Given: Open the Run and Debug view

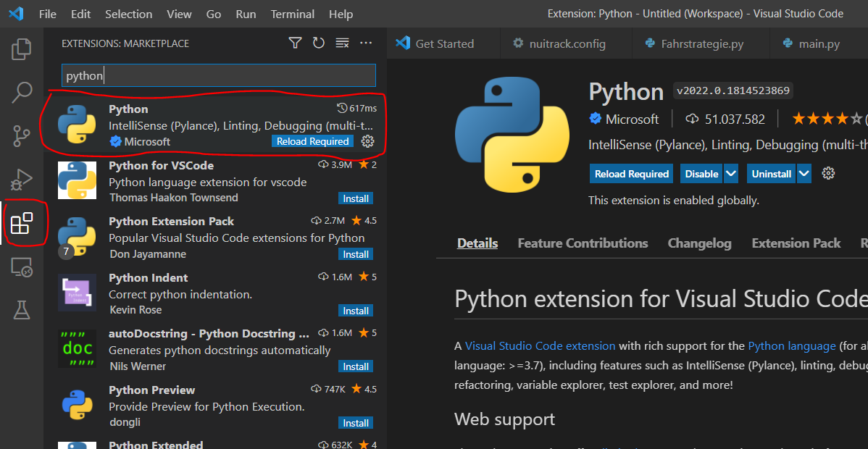Looking at the screenshot, I should (21, 180).
